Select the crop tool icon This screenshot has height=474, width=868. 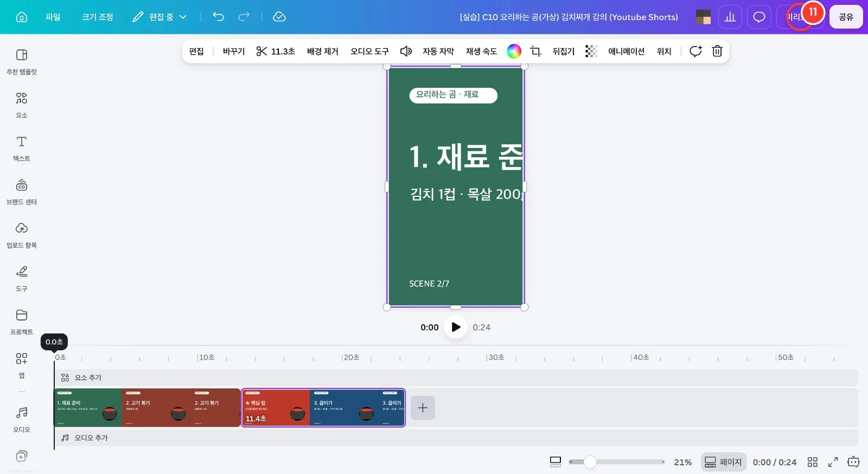[x=536, y=51]
